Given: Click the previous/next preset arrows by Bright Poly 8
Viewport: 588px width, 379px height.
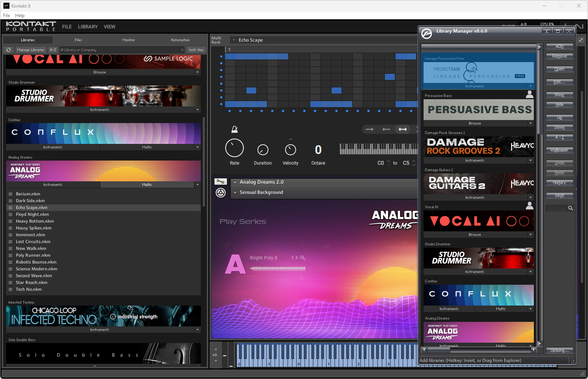Looking at the screenshot, I should 294,257.
